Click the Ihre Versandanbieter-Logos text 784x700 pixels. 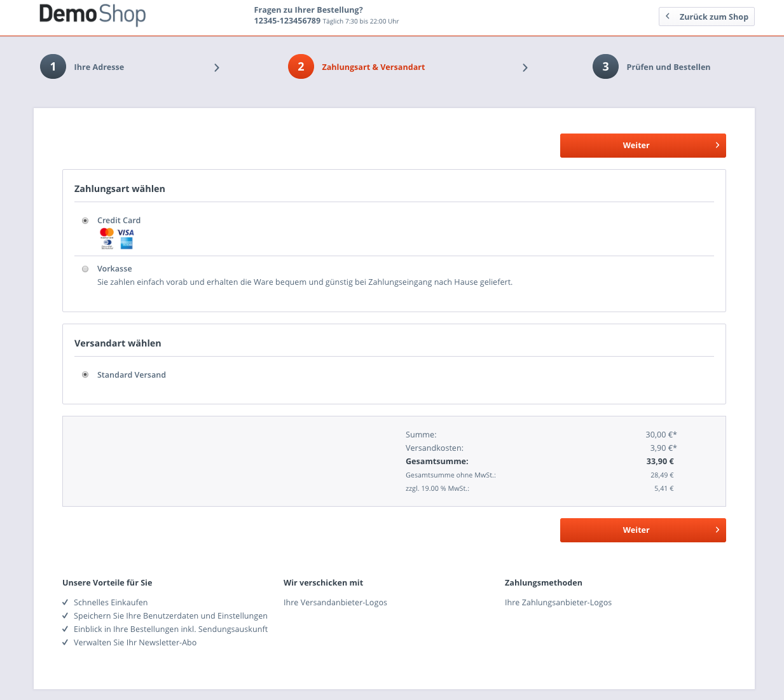click(335, 603)
